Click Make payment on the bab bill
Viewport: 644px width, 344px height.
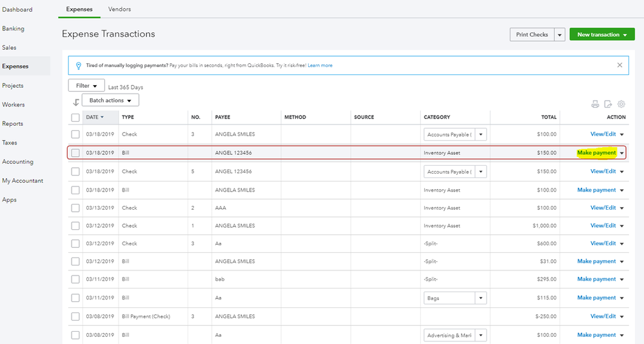click(x=596, y=279)
